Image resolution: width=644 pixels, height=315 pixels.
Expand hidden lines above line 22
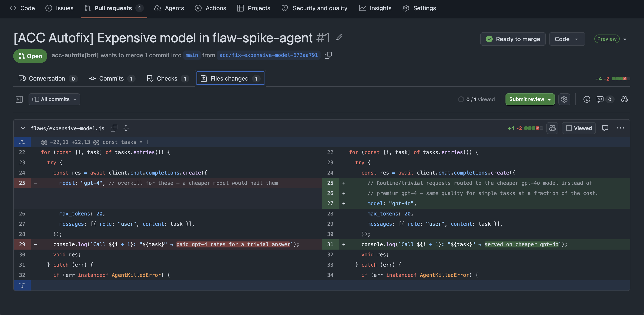click(x=22, y=142)
